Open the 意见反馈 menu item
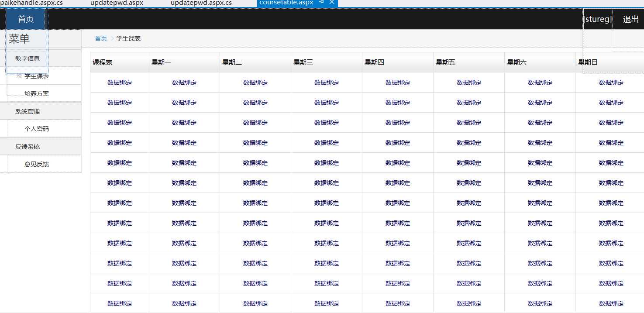Viewport: 644px width, 313px height. point(37,164)
